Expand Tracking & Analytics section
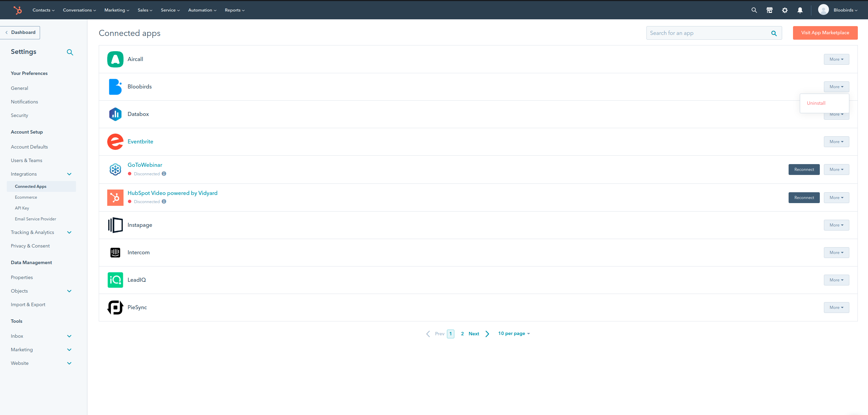 69,233
